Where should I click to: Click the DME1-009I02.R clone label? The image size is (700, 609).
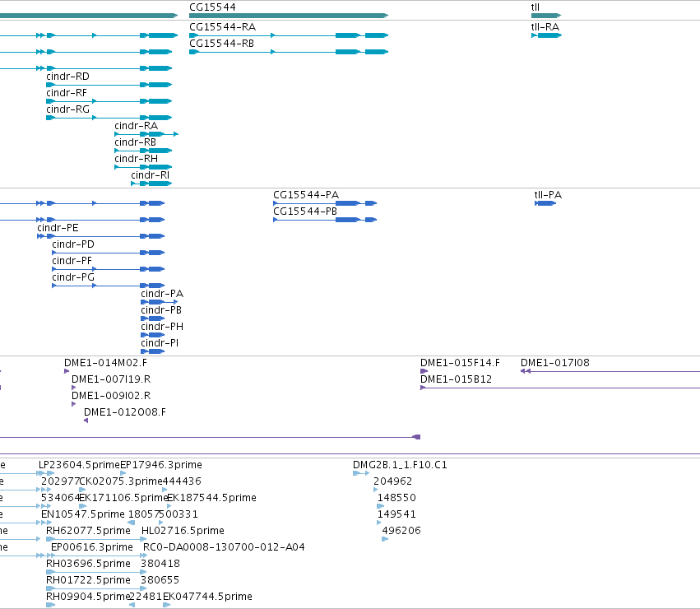pyautogui.click(x=111, y=396)
